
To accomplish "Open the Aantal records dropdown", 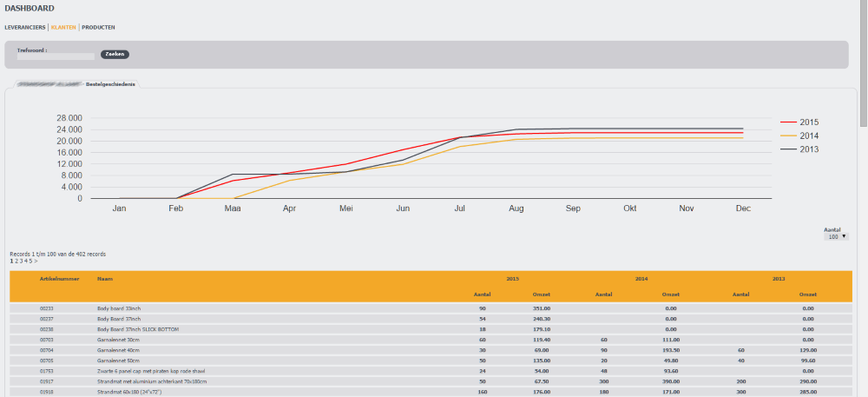I will click(838, 236).
